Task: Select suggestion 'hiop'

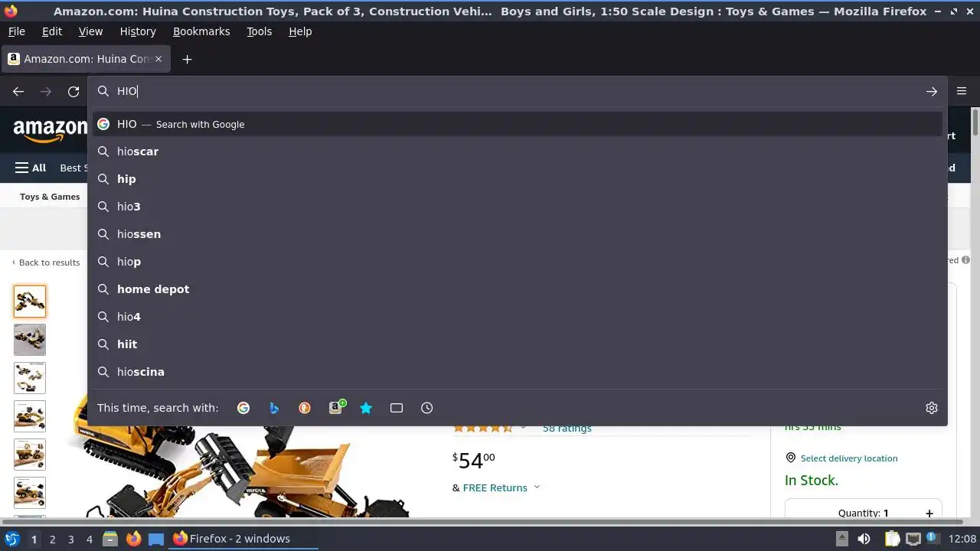Action: [518, 262]
